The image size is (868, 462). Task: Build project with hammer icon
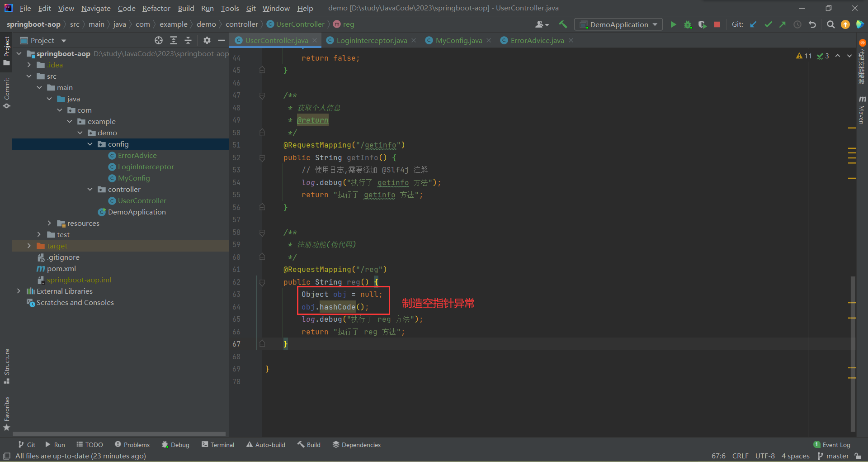(563, 24)
